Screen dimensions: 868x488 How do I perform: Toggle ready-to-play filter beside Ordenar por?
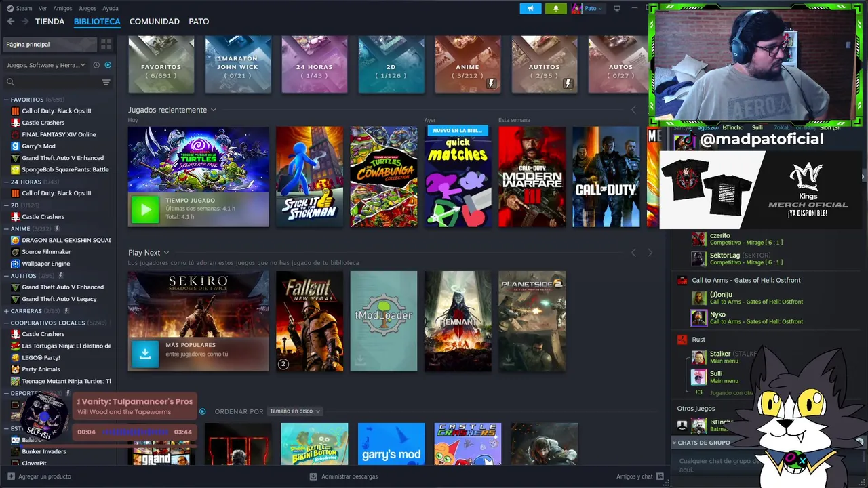(x=202, y=411)
